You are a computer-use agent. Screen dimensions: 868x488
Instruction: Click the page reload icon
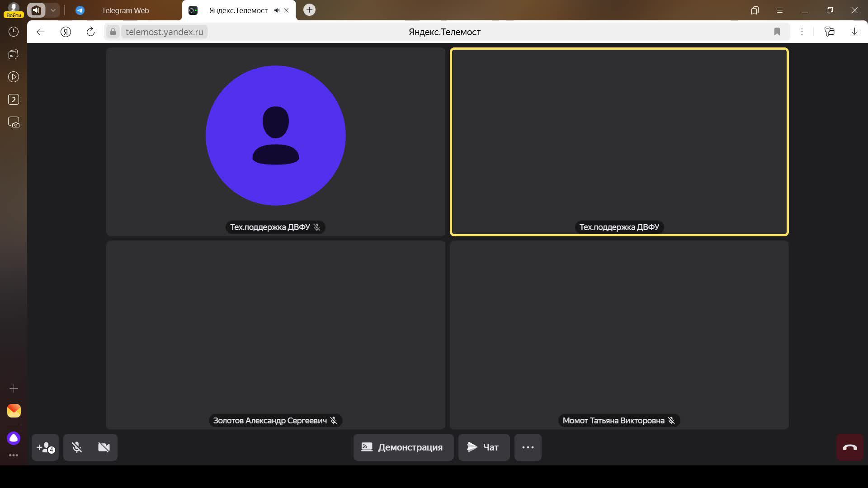coord(90,32)
